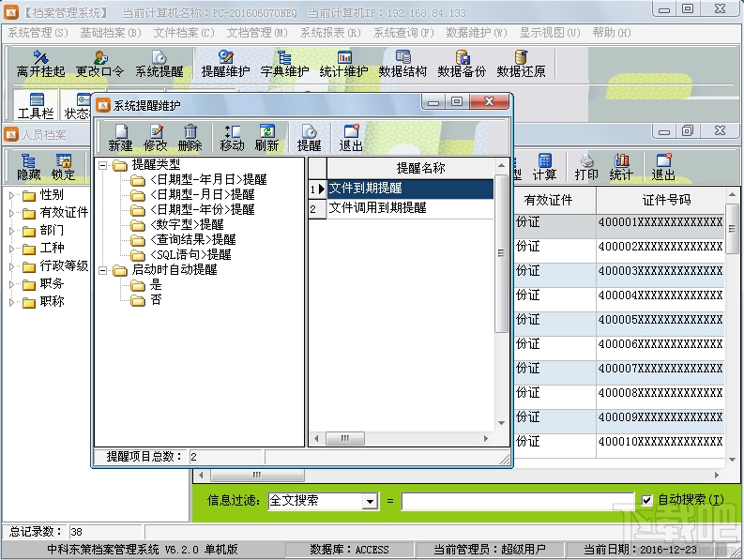Click 移动 in reminder dialog toolbar
This screenshot has height=560, width=744.
point(232,138)
